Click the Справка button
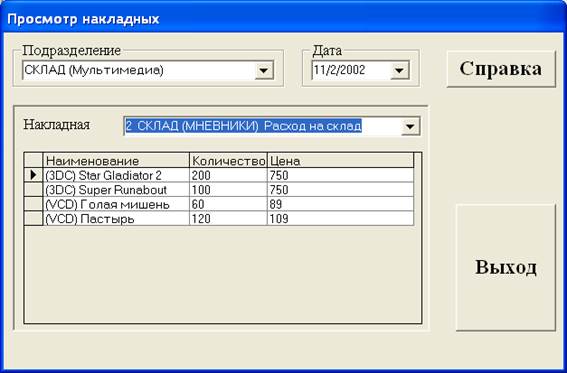This screenshot has width=567, height=373. coord(501,69)
